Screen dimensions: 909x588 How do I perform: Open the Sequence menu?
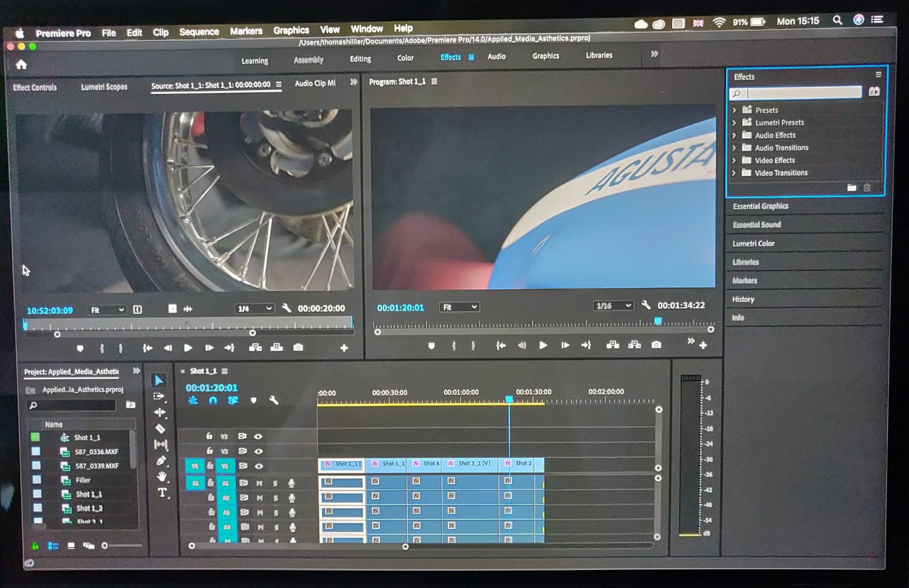point(199,32)
